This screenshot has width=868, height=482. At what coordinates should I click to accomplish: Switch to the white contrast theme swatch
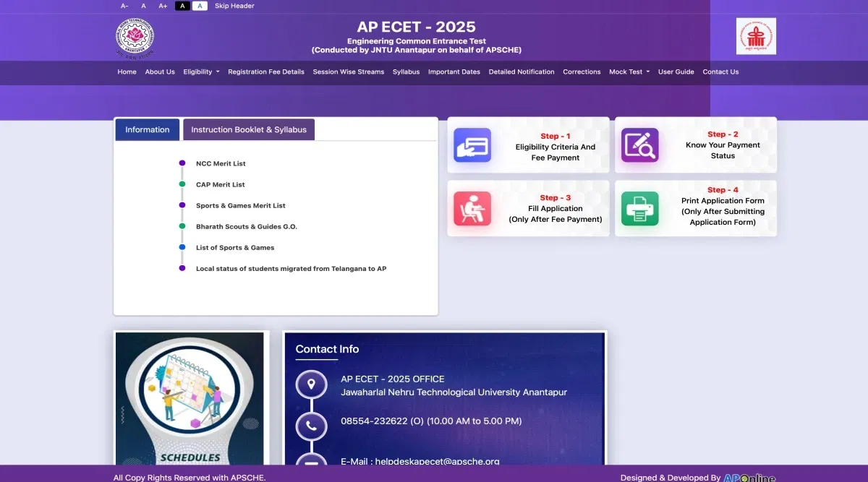[200, 6]
